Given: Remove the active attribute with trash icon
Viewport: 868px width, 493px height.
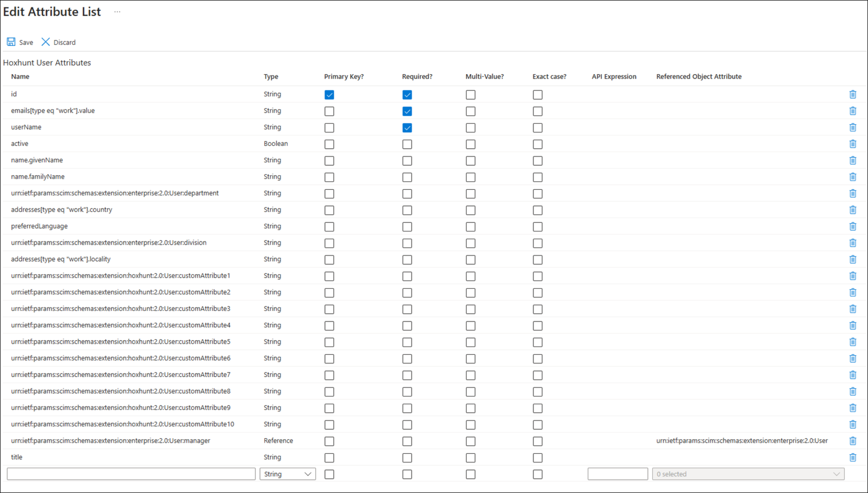Looking at the screenshot, I should 853,144.
